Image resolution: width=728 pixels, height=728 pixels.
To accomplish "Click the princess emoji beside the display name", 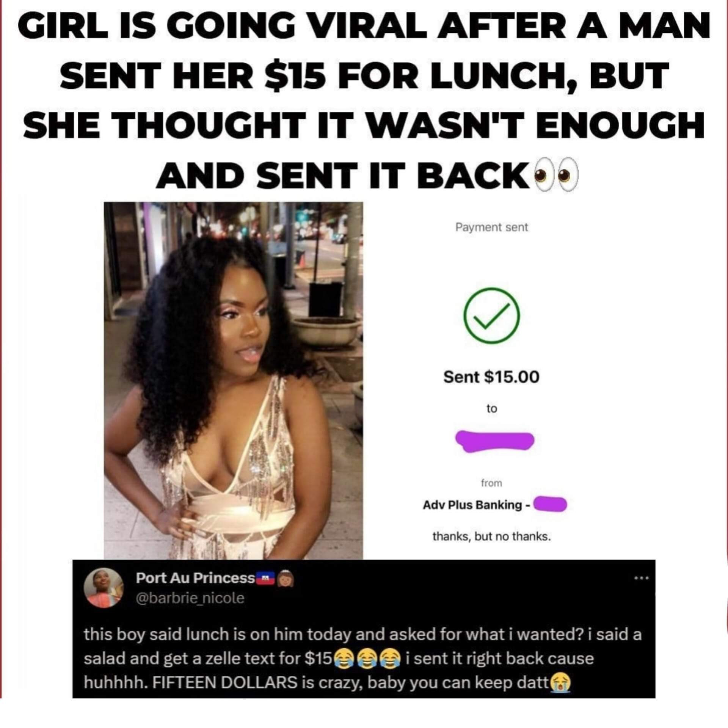I will point(285,579).
